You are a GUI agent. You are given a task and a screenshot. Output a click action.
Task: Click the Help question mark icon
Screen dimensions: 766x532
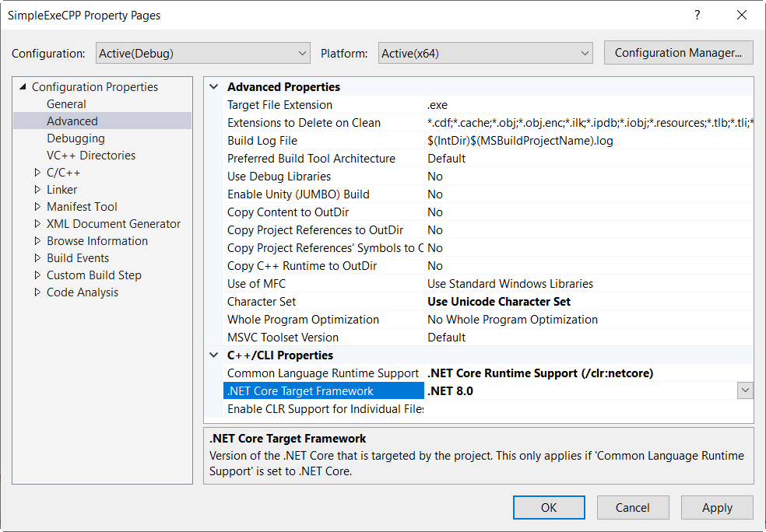pyautogui.click(x=697, y=15)
